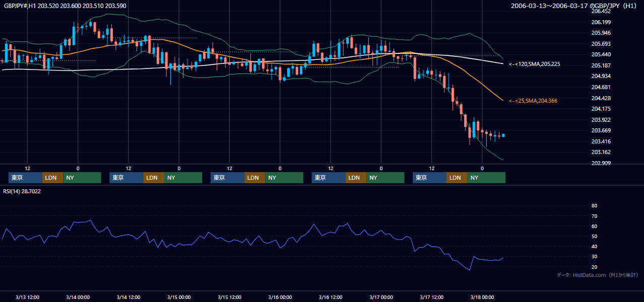Click RSI scale level 20
The height and width of the screenshot is (302, 644).
(x=594, y=267)
